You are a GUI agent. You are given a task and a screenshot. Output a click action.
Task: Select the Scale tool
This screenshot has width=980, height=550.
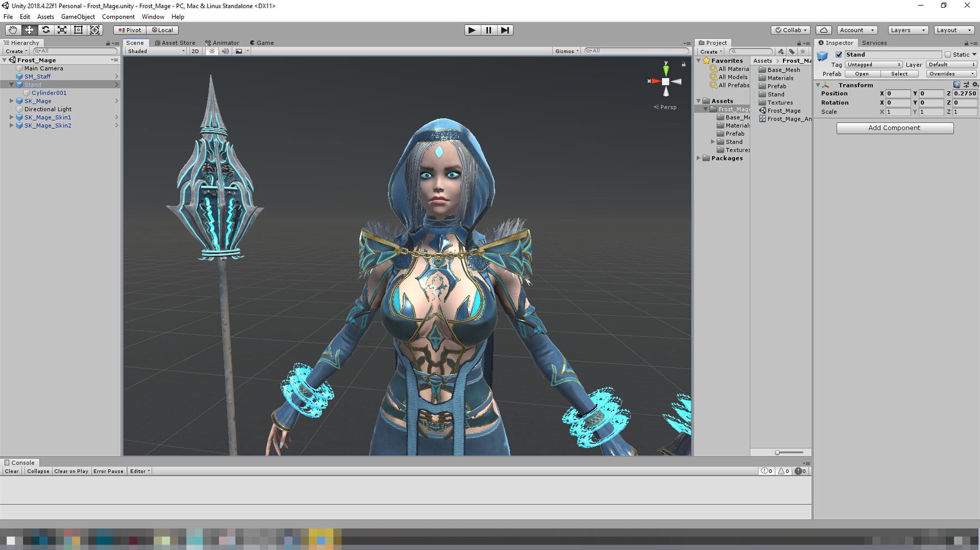[x=62, y=30]
